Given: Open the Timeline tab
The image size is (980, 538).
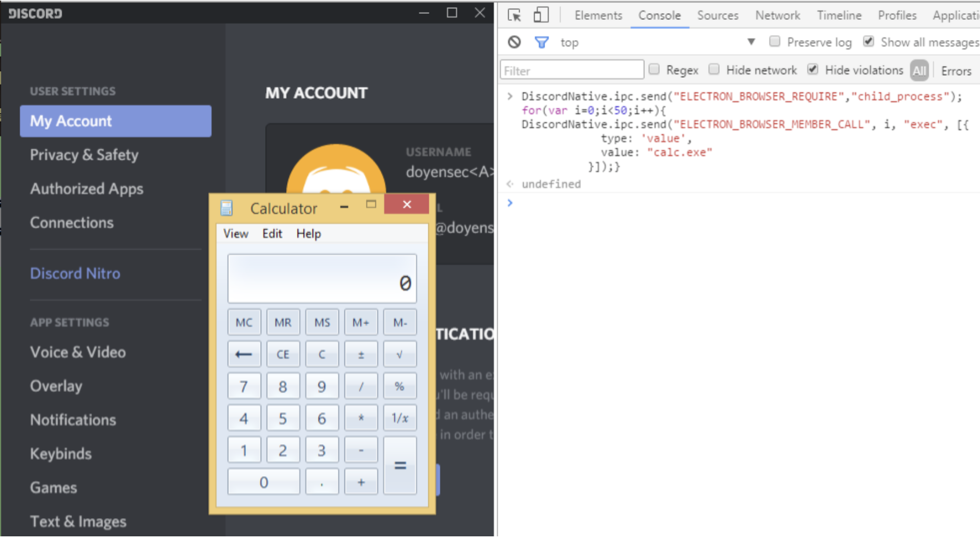Looking at the screenshot, I should 839,15.
